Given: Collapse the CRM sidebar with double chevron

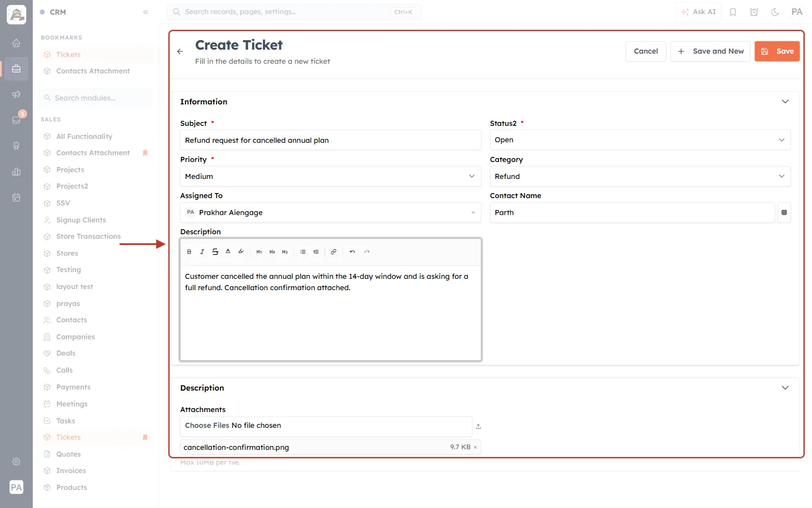Looking at the screenshot, I should [x=145, y=12].
